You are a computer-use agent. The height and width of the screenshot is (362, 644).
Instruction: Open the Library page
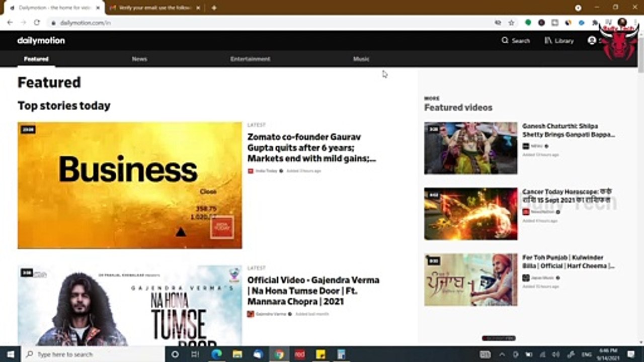click(x=559, y=41)
